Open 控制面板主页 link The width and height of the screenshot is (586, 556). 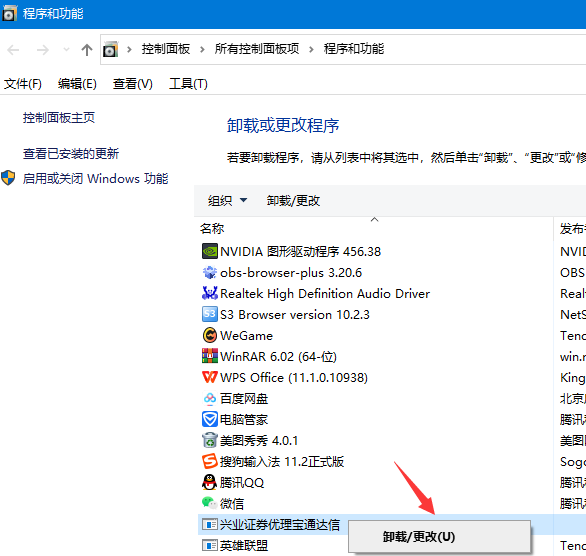(59, 118)
